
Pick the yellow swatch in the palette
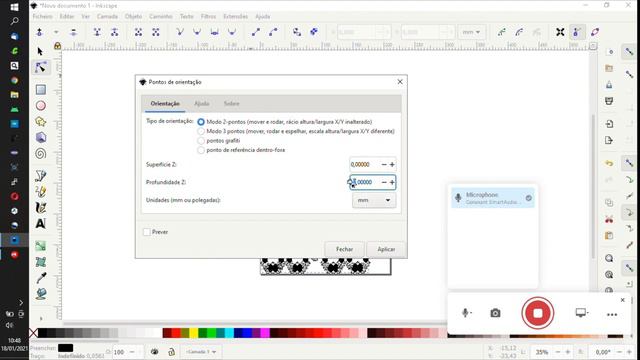(193, 333)
